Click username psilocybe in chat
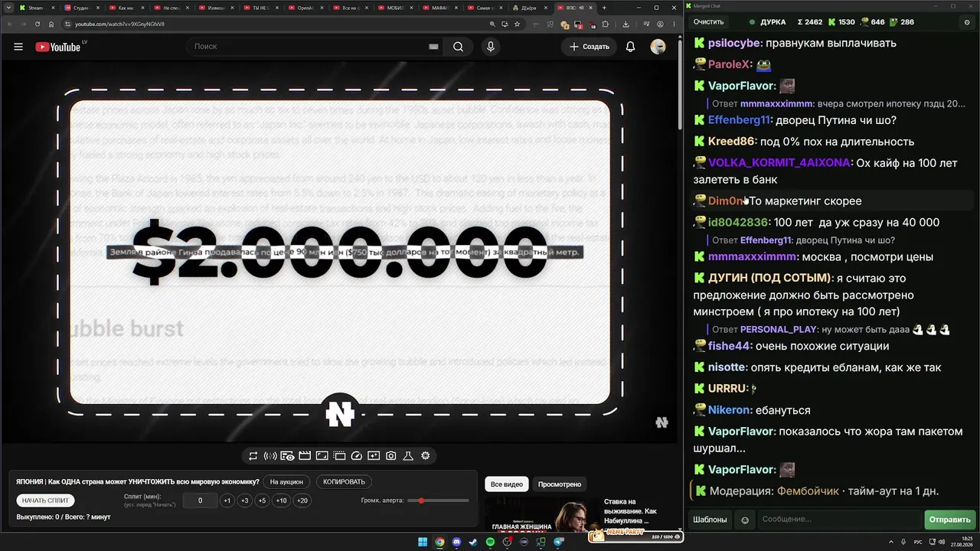 click(x=734, y=44)
